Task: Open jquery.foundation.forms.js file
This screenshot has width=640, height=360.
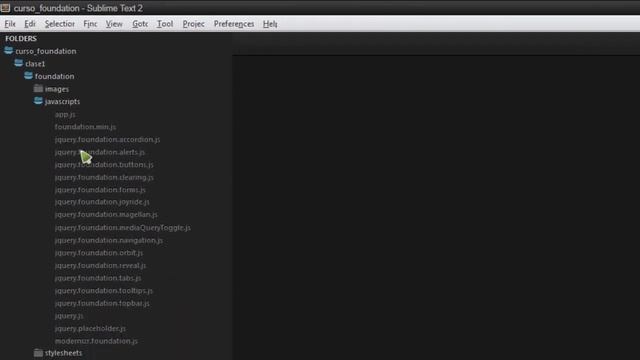Action: pos(100,190)
